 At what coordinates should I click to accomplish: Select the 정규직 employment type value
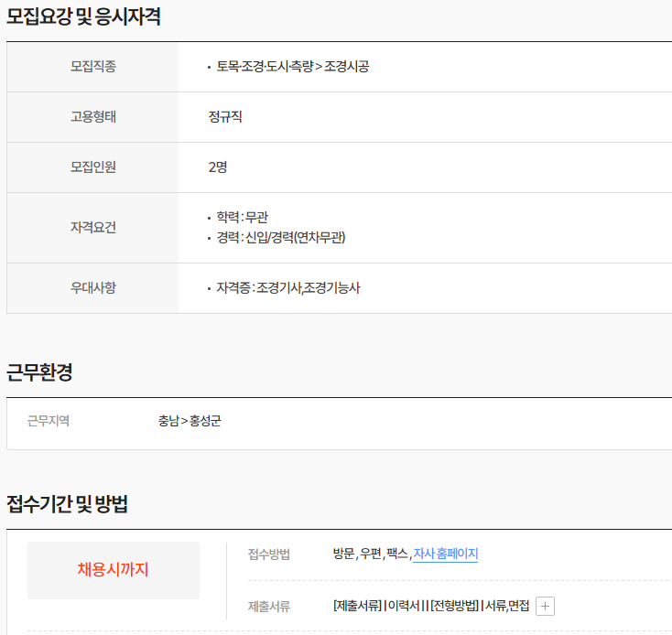click(225, 116)
